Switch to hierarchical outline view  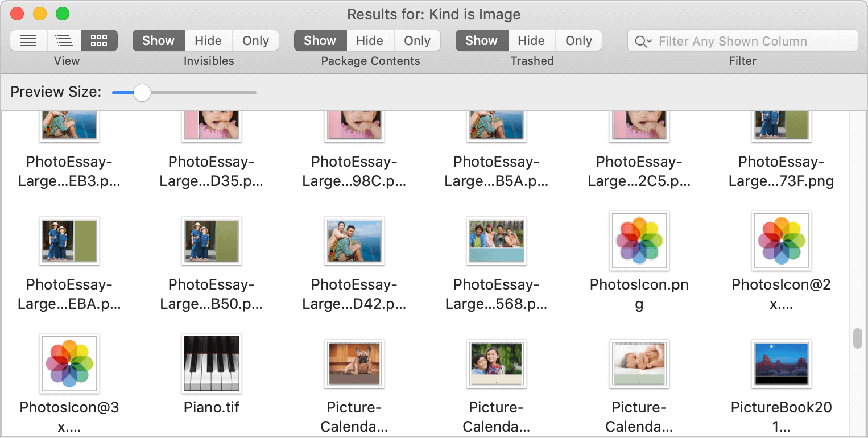tap(63, 40)
